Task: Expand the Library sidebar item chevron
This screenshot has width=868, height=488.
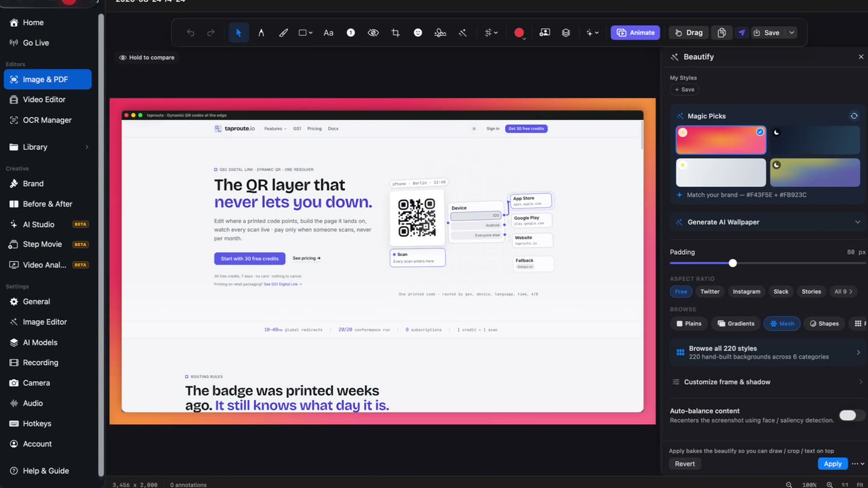Action: coord(87,147)
